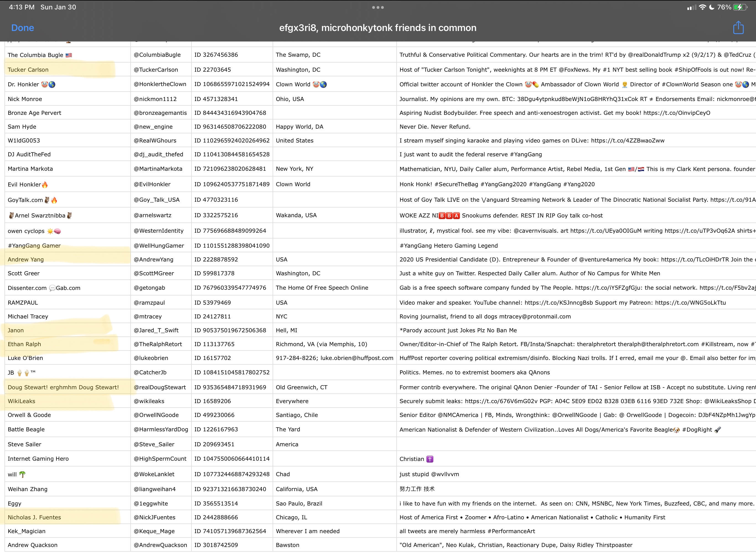Tap the Done button

point(22,28)
